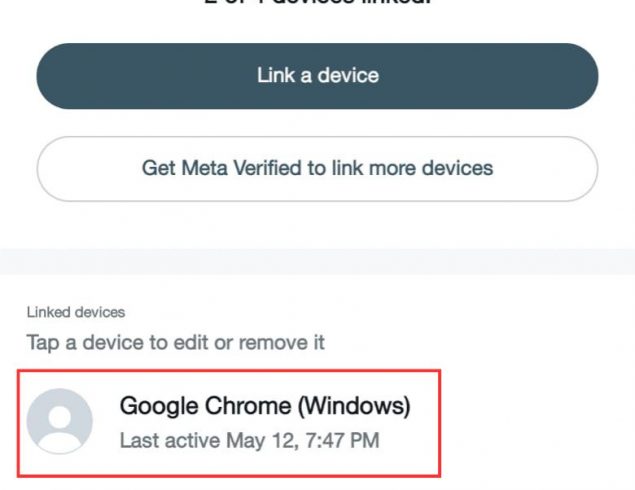Click the gray divider band above Linked devices

(x=318, y=262)
